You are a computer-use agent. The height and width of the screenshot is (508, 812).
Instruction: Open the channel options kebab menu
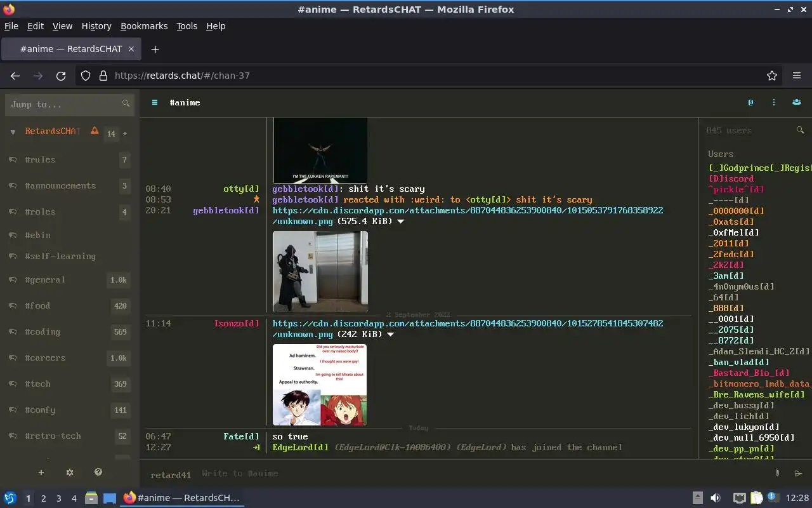[773, 102]
